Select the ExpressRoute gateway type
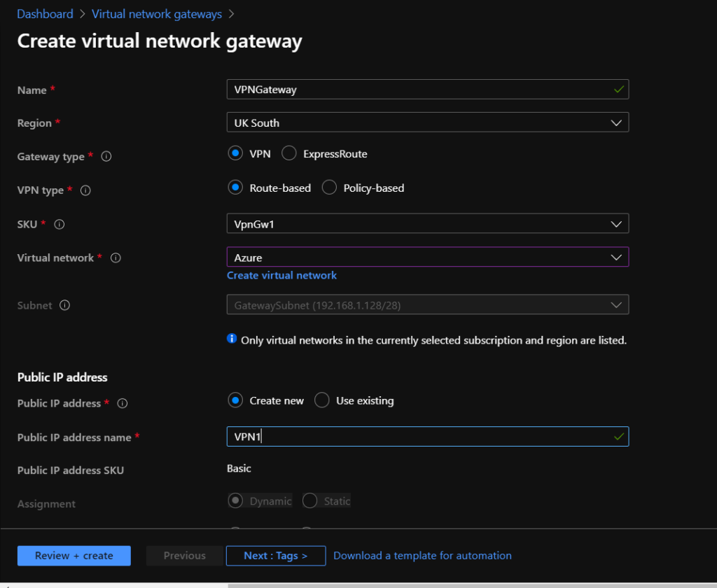The width and height of the screenshot is (717, 588). [289, 154]
